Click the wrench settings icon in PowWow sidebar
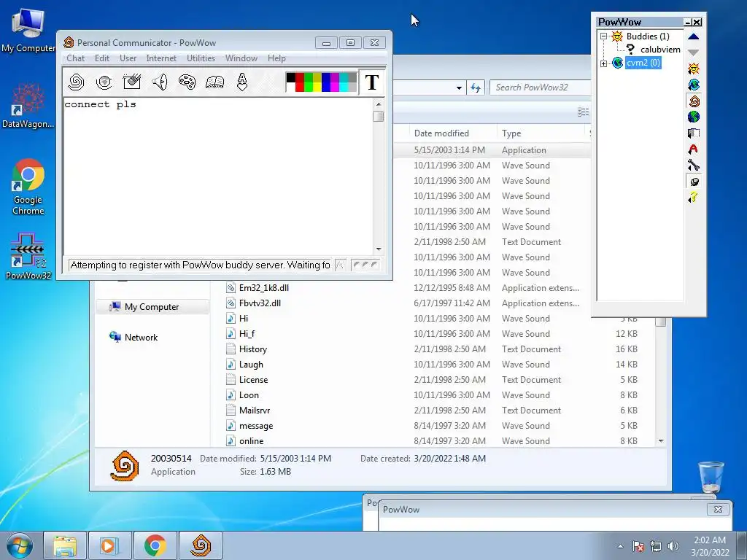 click(x=694, y=166)
